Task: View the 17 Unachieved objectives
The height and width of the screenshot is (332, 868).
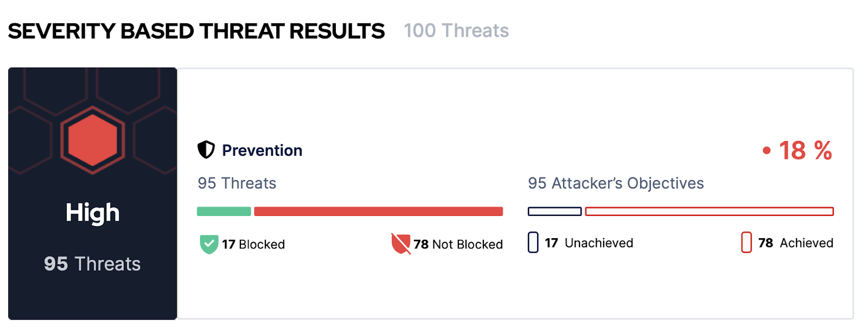Action: [x=589, y=243]
